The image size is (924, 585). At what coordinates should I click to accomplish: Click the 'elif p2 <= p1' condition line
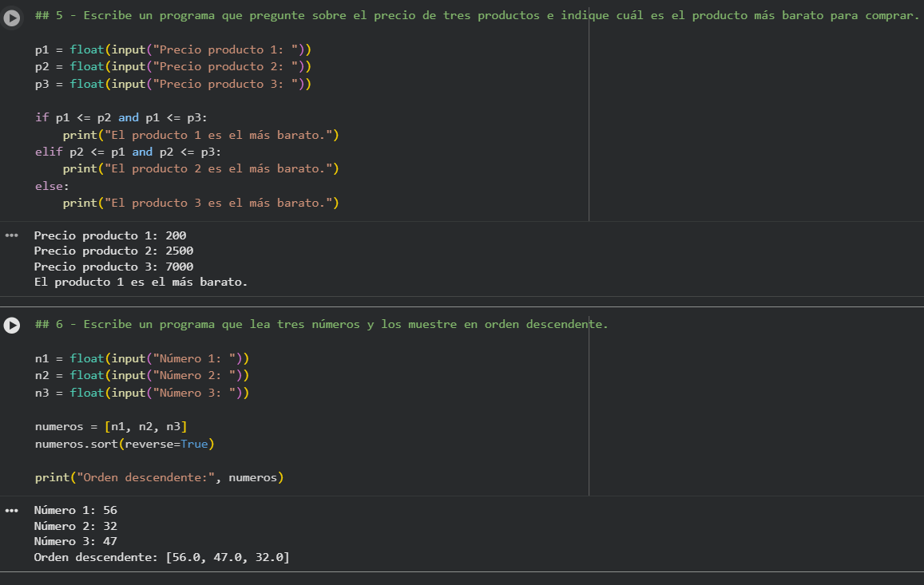[x=128, y=152]
